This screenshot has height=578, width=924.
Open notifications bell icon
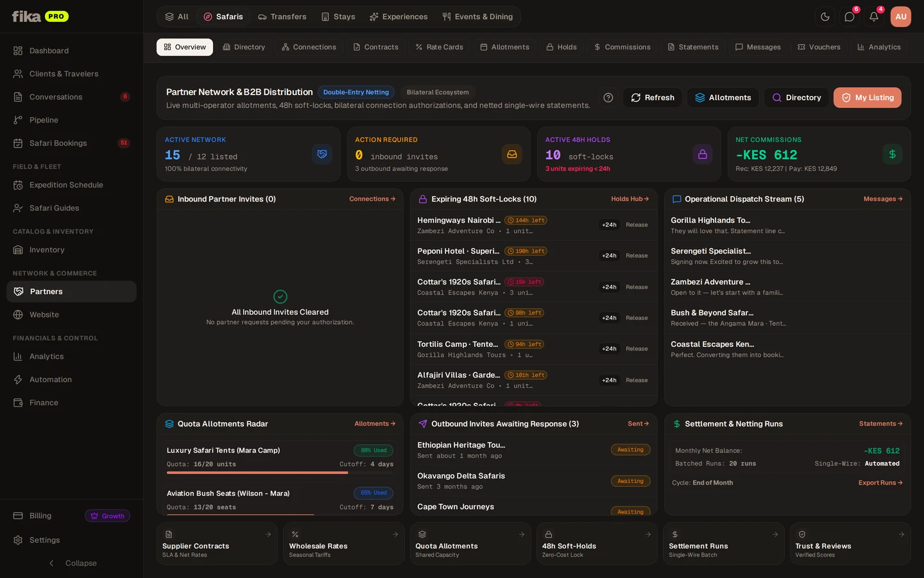pyautogui.click(x=874, y=17)
